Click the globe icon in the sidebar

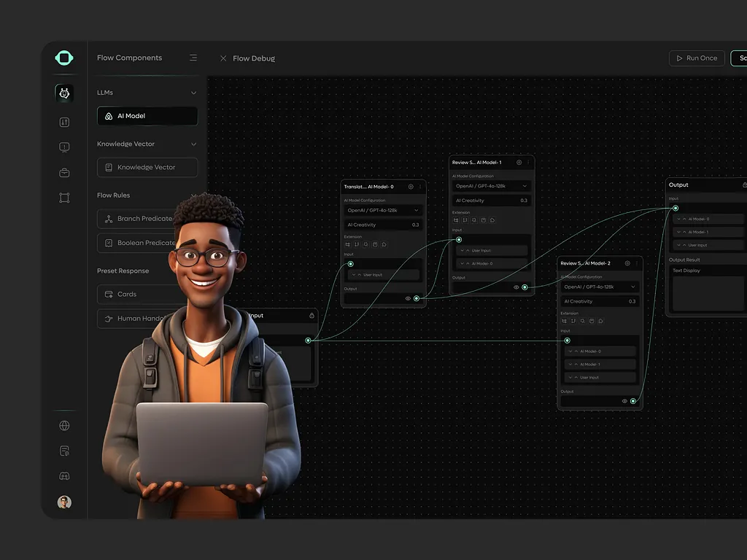click(x=64, y=426)
